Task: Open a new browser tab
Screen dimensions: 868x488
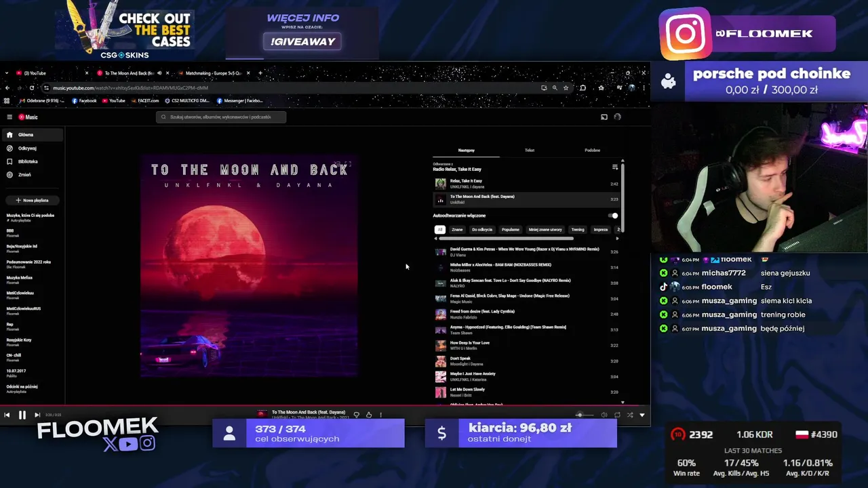Action: pos(260,73)
